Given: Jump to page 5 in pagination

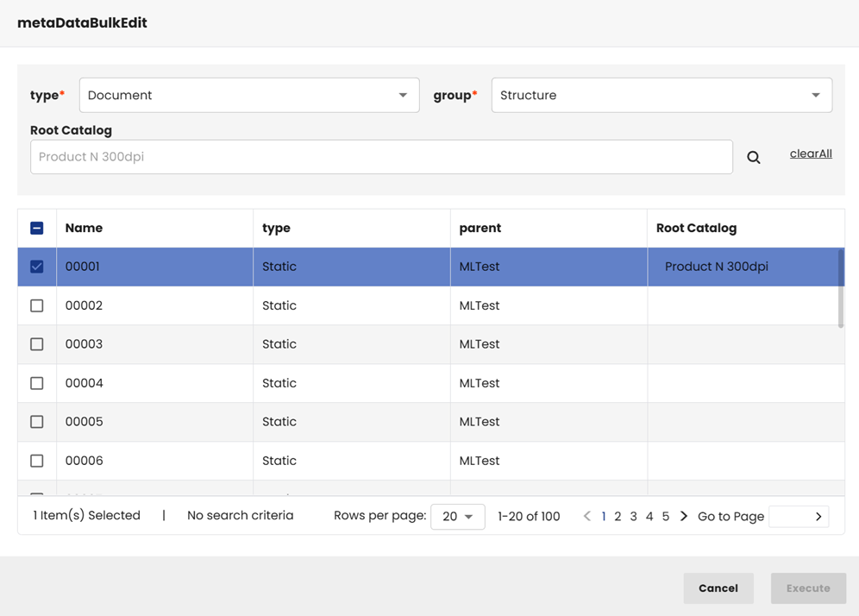Looking at the screenshot, I should [x=665, y=516].
